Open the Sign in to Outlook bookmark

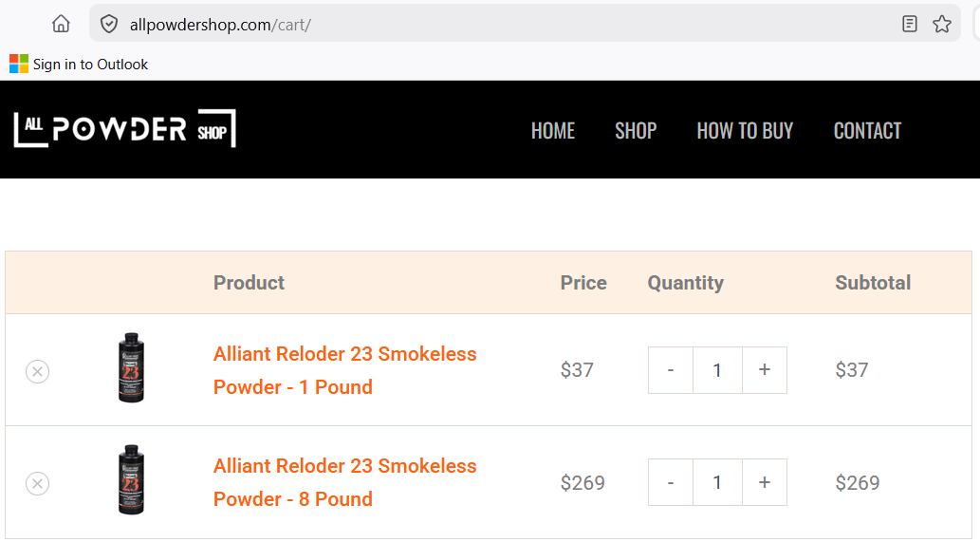pyautogui.click(x=80, y=64)
